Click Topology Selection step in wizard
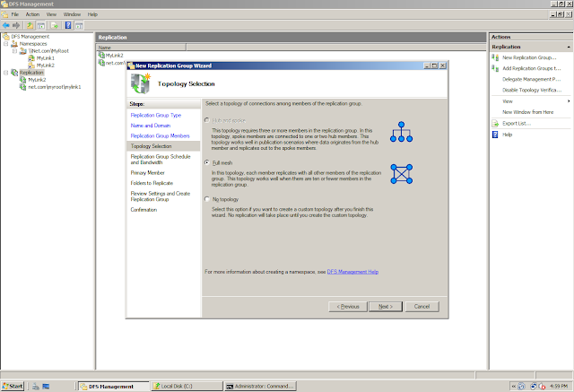574x392 pixels. (x=151, y=146)
